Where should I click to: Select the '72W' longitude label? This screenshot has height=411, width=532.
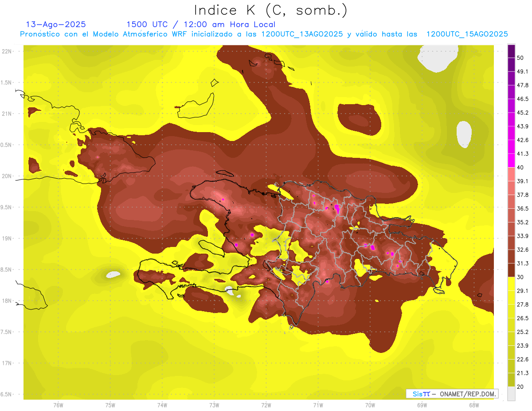click(266, 405)
